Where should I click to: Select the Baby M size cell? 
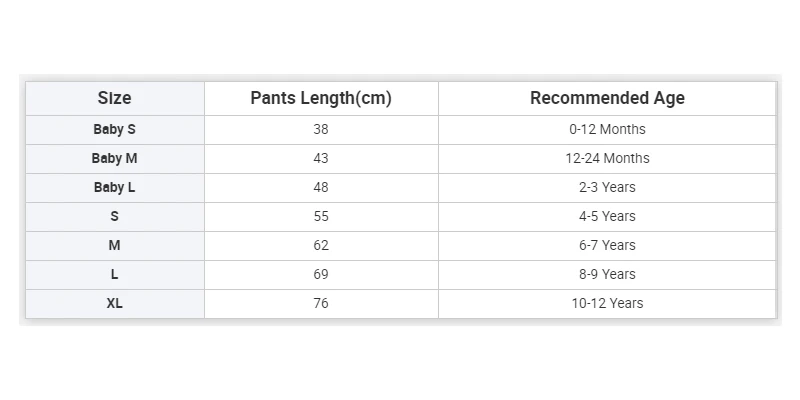coord(115,158)
